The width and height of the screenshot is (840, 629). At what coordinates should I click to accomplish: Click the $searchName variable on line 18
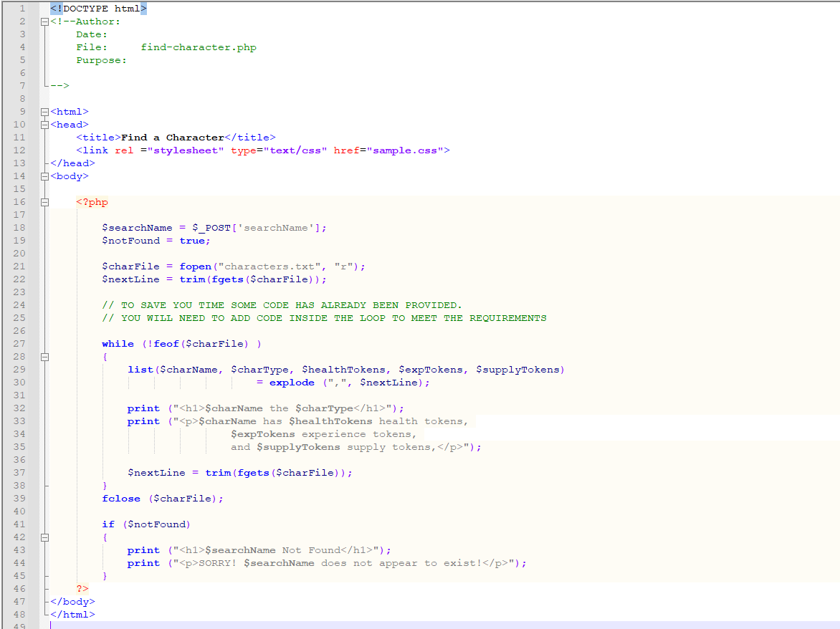(136, 227)
